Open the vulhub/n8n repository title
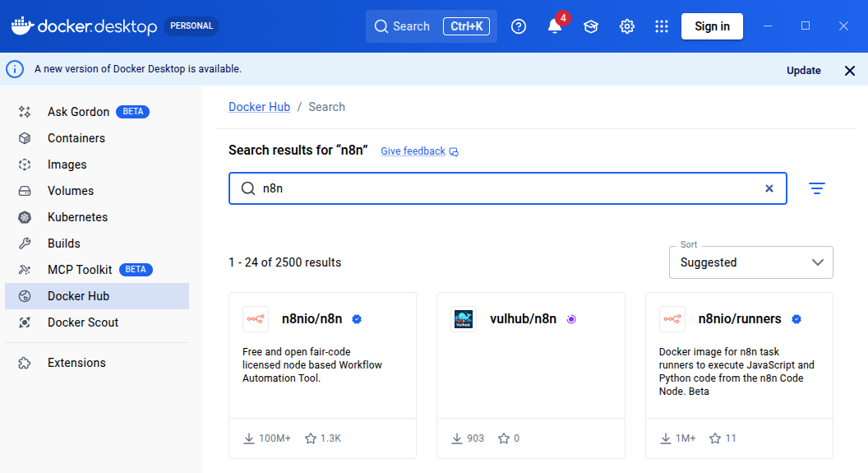Screen dimensions: 868x473 [x=523, y=319]
